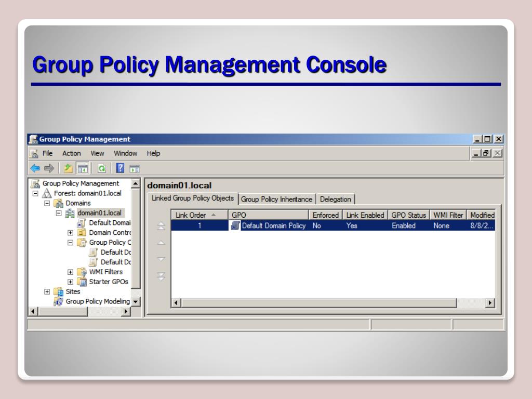Click the root Group Policy Management tree icon
532x399 pixels.
(35, 183)
